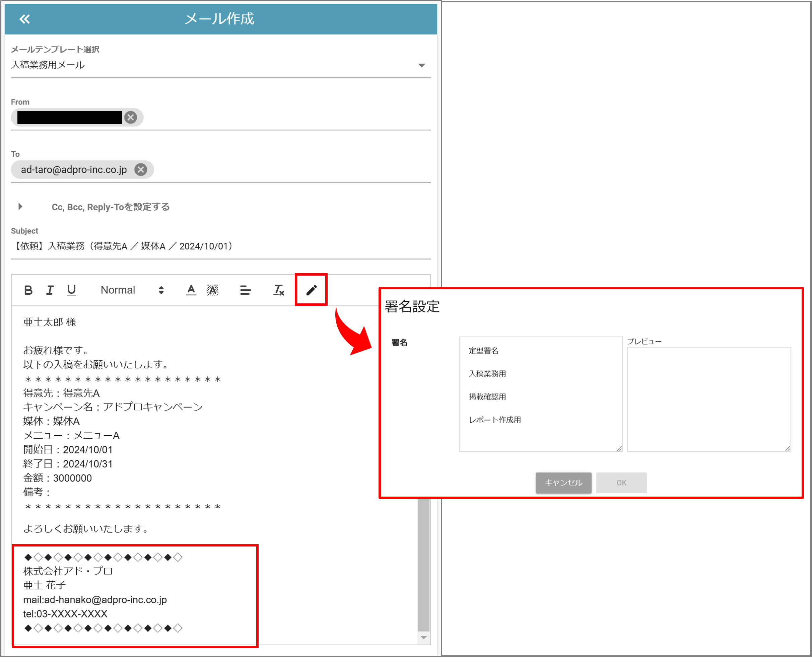The image size is (812, 657).
Task: Open the text background color picker
Action: pyautogui.click(x=213, y=290)
